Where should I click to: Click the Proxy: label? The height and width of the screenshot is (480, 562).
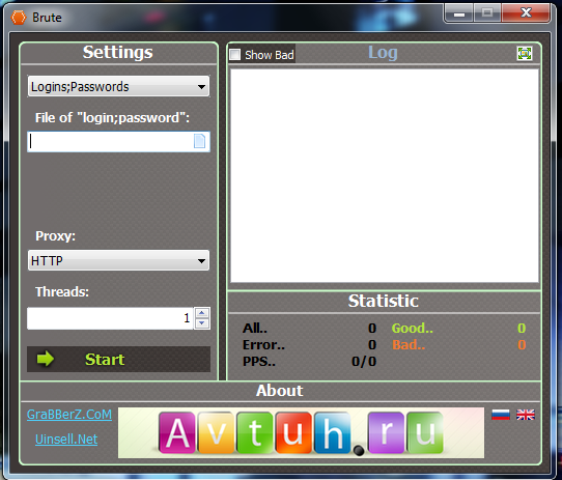click(x=56, y=236)
